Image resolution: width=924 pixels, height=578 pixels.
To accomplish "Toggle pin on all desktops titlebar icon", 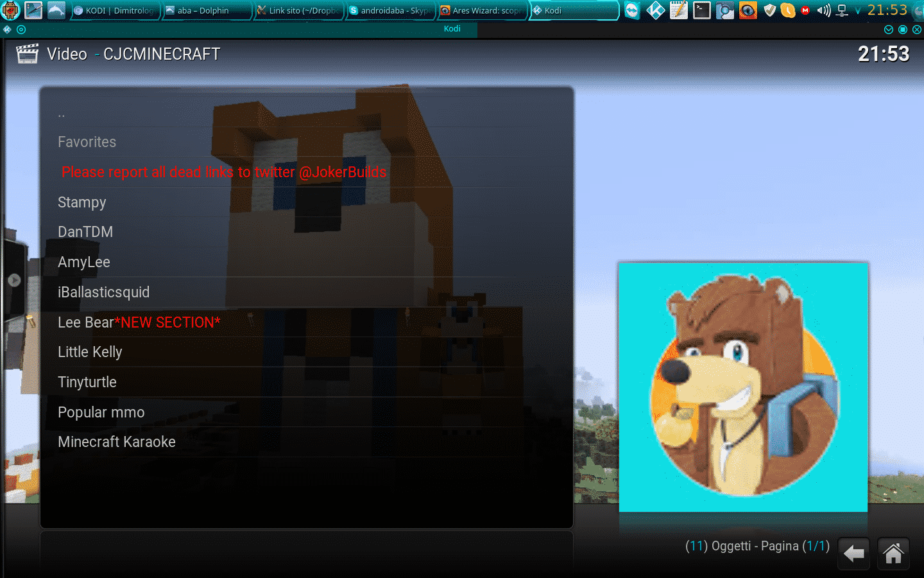I will click(x=21, y=30).
